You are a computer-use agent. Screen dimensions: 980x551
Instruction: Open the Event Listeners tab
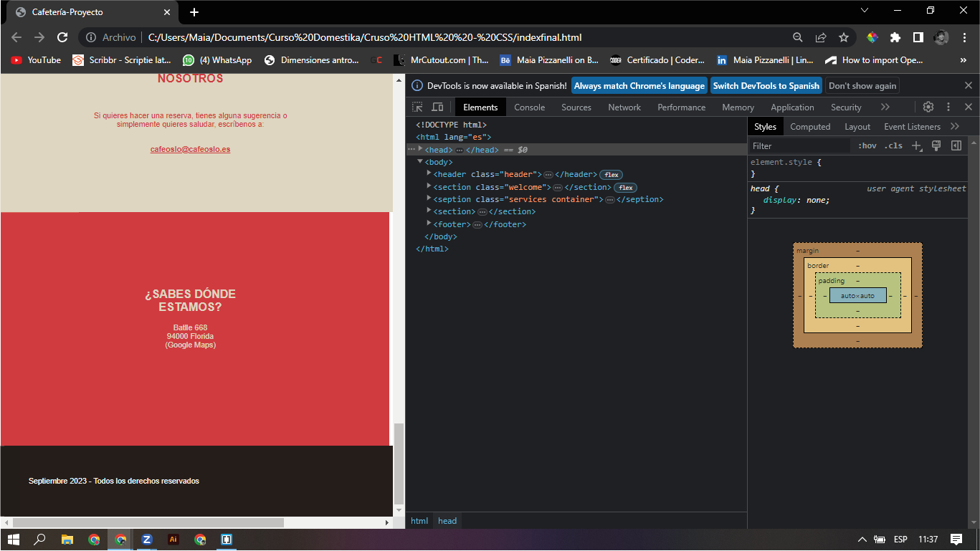(x=912, y=127)
